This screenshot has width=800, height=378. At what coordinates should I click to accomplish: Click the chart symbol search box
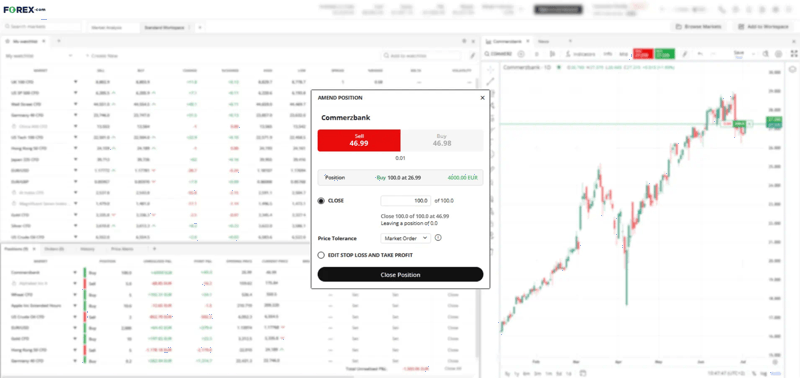click(x=499, y=54)
